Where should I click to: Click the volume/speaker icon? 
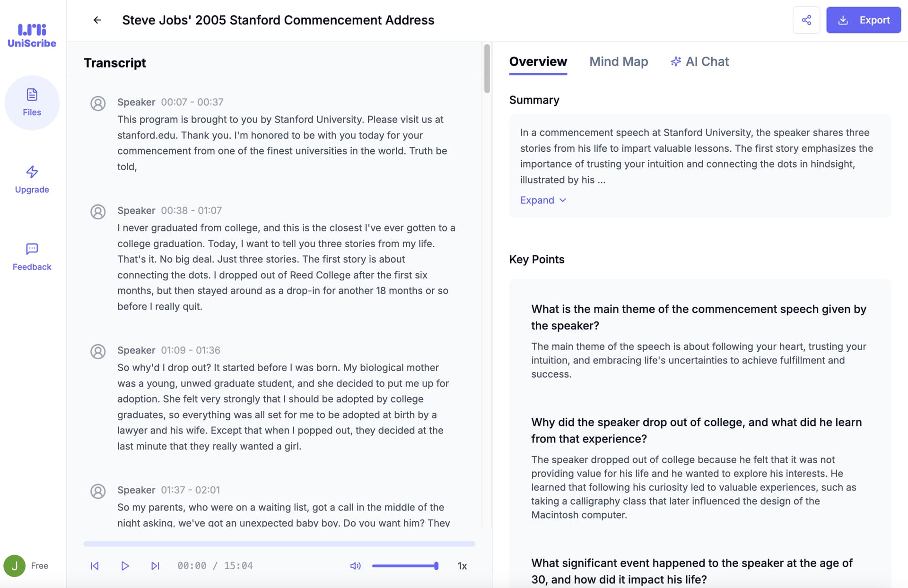coord(355,565)
